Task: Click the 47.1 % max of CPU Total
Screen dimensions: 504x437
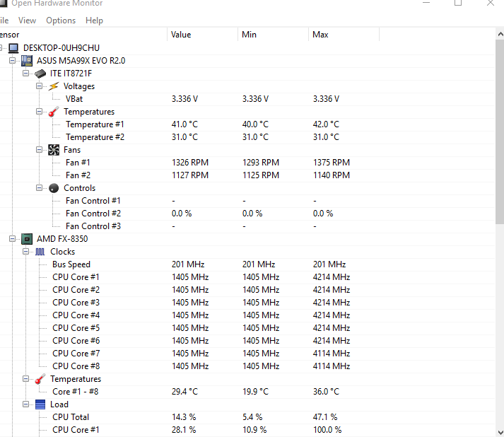Action: coord(325,417)
